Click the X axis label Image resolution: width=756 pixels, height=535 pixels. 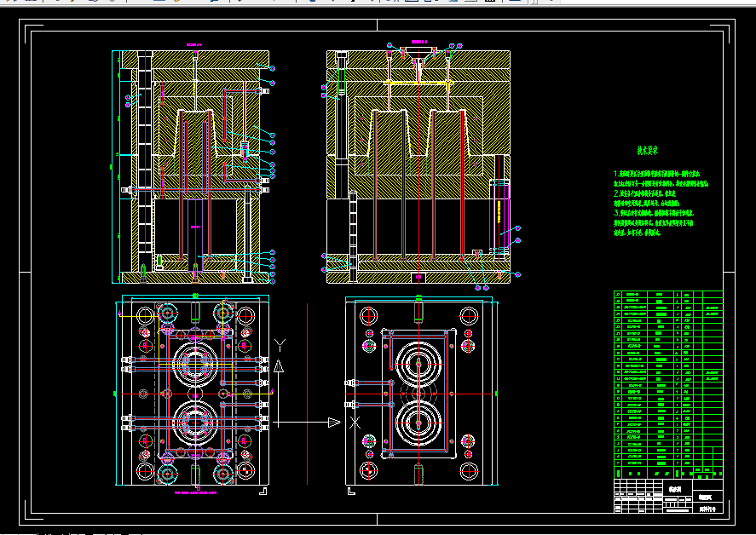click(x=355, y=423)
